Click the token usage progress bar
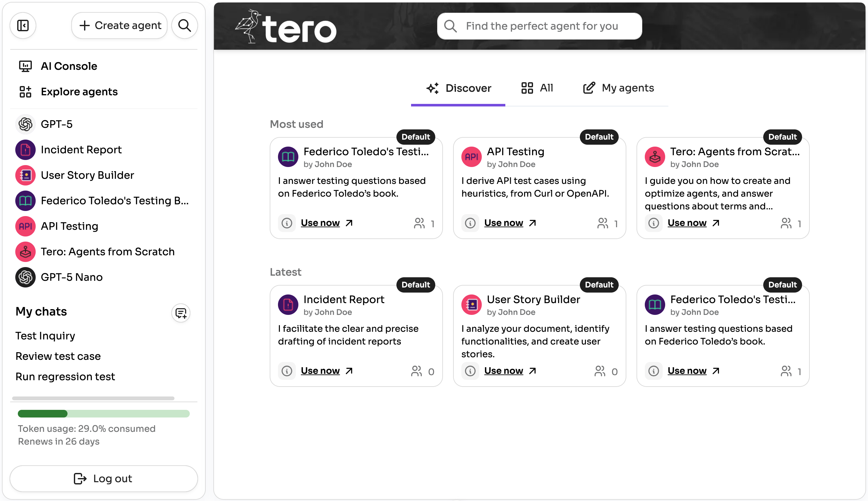The image size is (868, 501). coord(103,414)
